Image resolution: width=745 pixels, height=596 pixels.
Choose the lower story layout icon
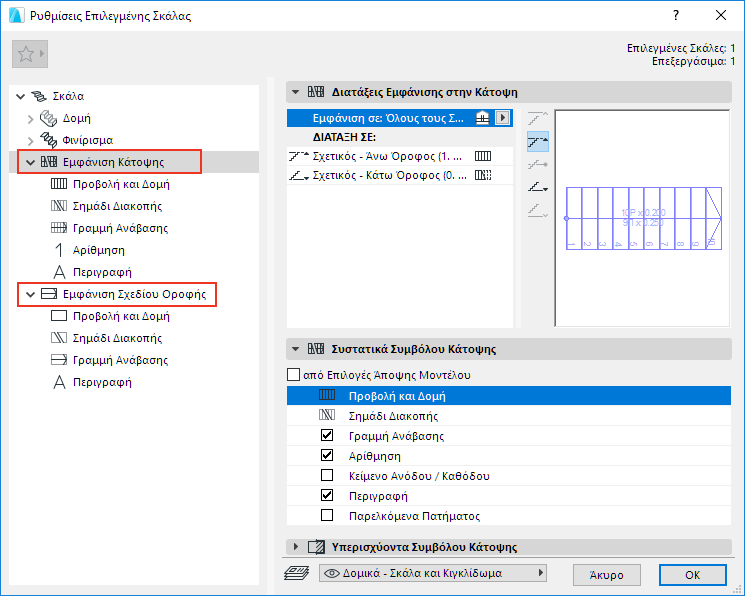click(x=538, y=187)
